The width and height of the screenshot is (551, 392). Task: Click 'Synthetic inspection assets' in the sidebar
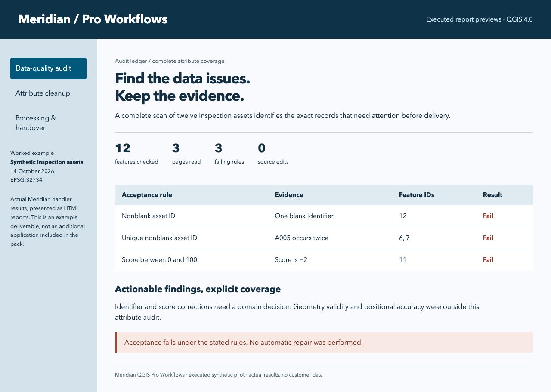click(47, 162)
